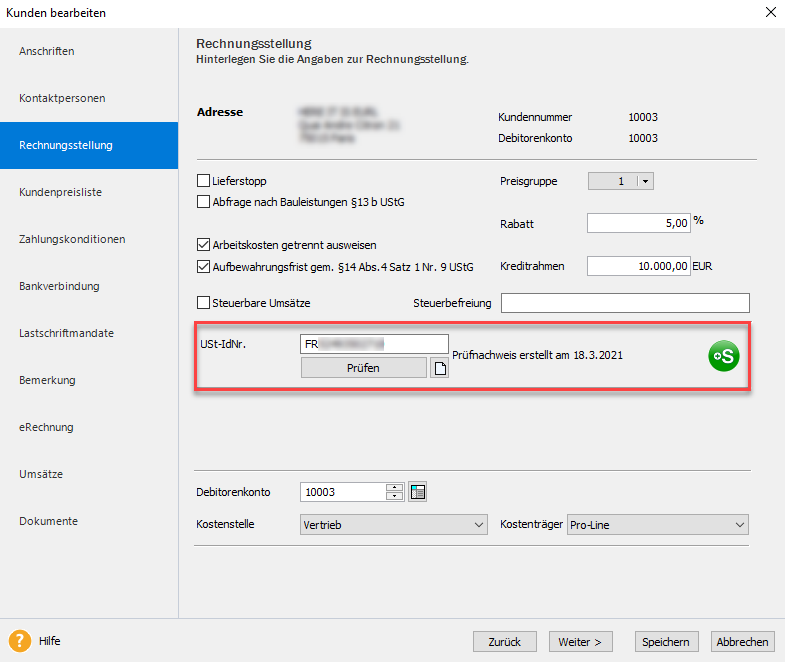Viewport: 785px width, 662px height.
Task: Click the orange Hilfe question mark icon
Action: coord(19,641)
